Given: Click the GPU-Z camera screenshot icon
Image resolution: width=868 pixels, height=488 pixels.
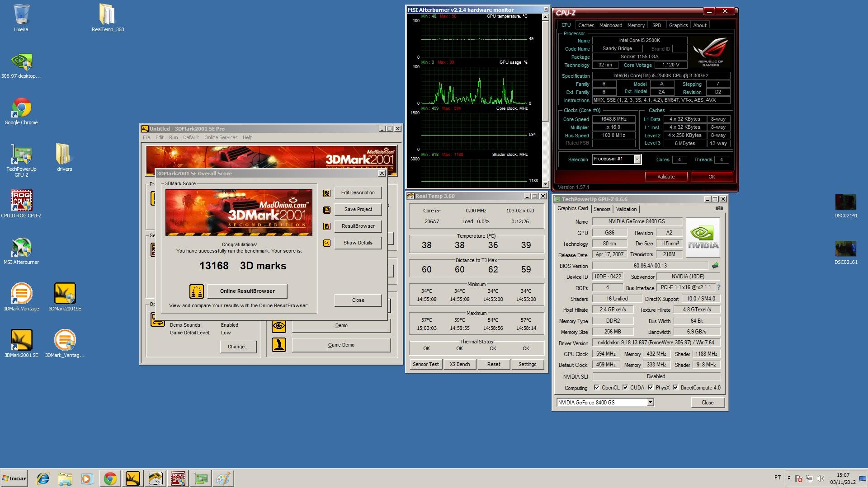Looking at the screenshot, I should coord(719,208).
